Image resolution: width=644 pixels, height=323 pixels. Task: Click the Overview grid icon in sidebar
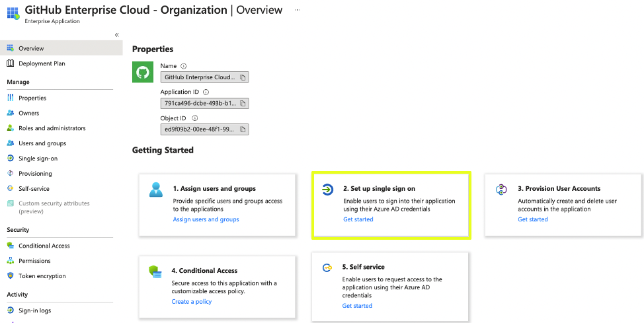point(11,48)
